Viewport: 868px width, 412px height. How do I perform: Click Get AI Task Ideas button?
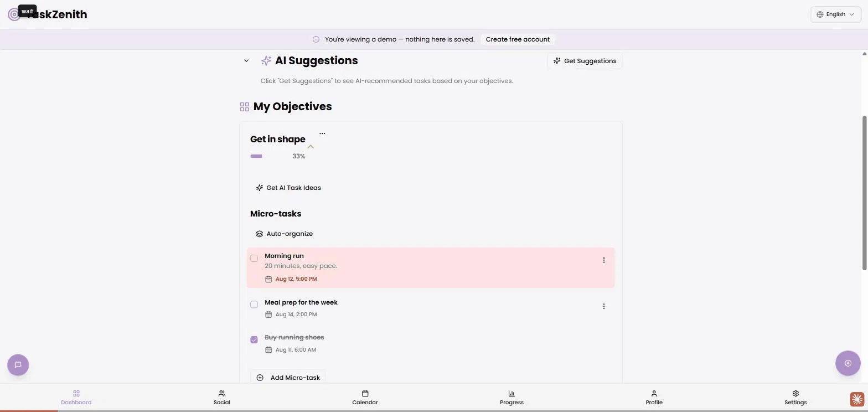pos(288,188)
